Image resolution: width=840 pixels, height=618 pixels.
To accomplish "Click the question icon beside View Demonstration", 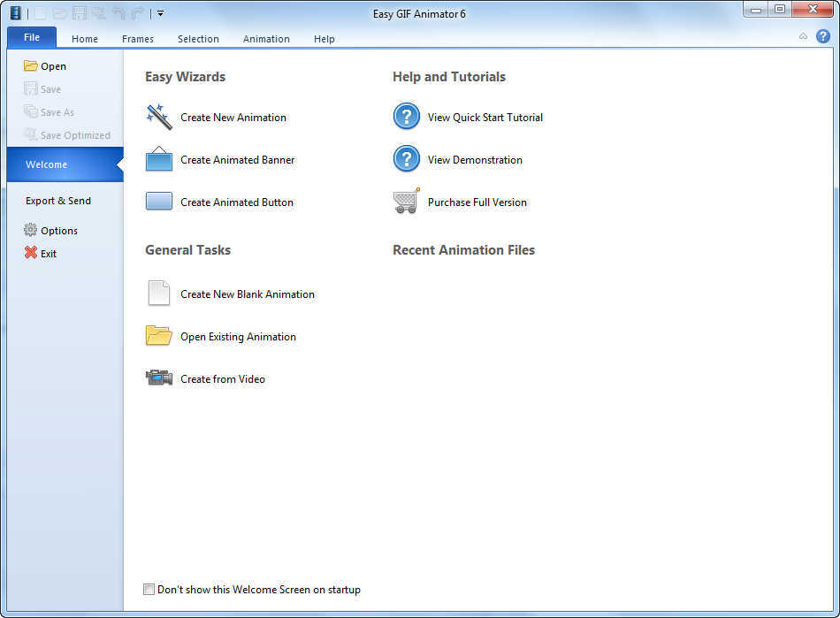I will tap(407, 158).
